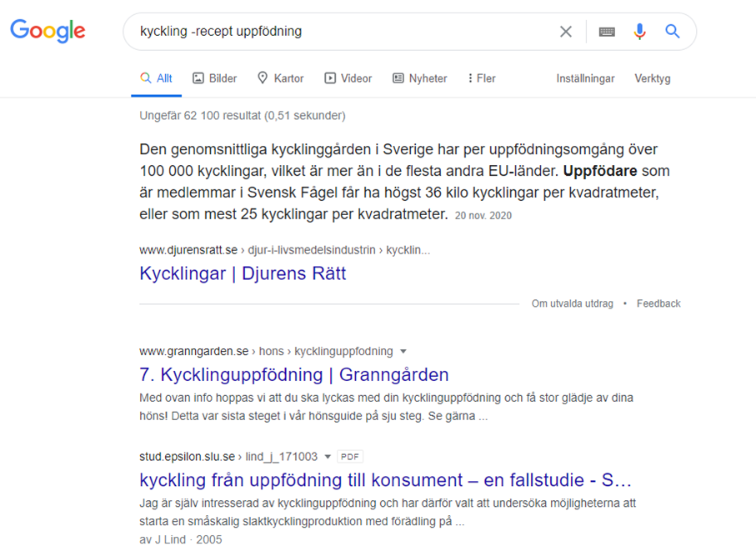Viewport: 756px width, 551px height.
Task: Open the Fler menu
Action: (482, 78)
